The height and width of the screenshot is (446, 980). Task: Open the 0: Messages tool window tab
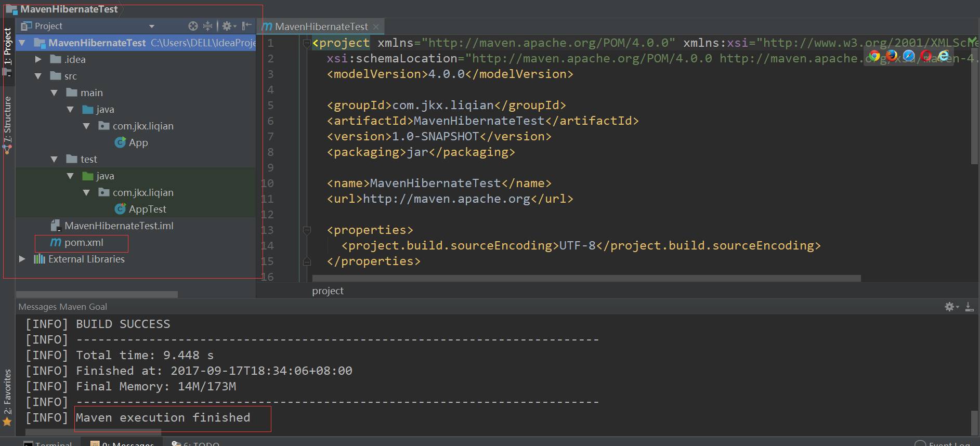[123, 442]
